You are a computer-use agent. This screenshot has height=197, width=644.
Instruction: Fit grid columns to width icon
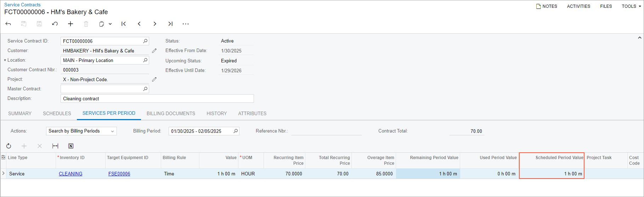click(55, 146)
